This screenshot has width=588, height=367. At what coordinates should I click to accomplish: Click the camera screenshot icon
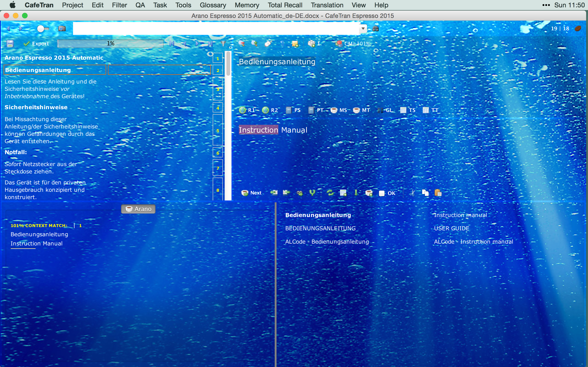[x=62, y=29]
